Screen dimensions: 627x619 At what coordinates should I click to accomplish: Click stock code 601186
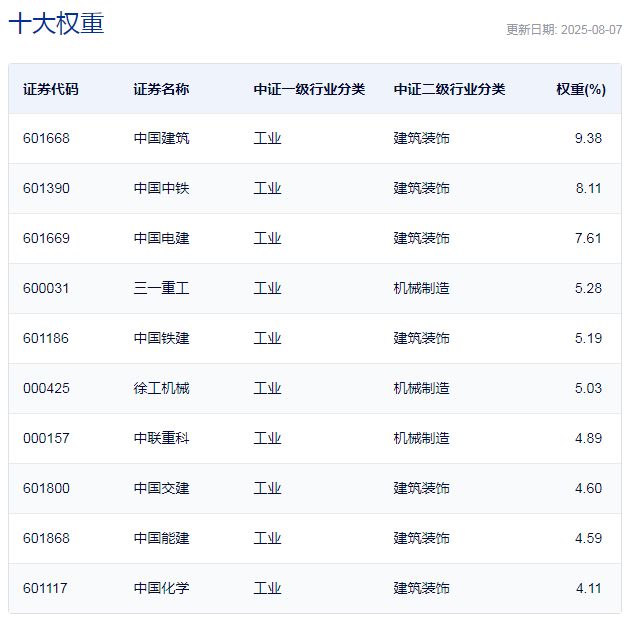coord(46,338)
